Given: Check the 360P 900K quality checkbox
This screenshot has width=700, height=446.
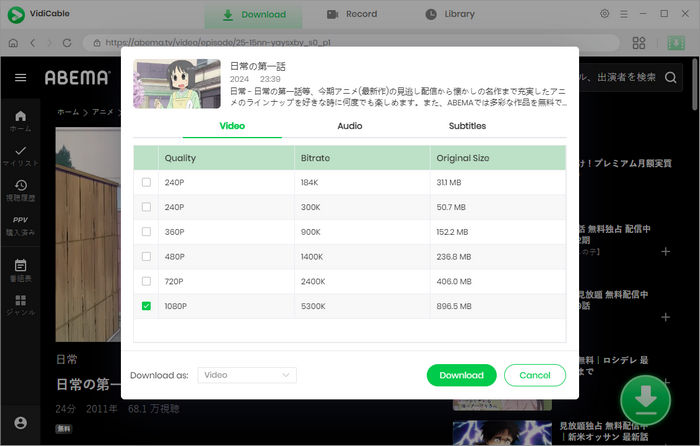Looking at the screenshot, I should click(x=146, y=232).
